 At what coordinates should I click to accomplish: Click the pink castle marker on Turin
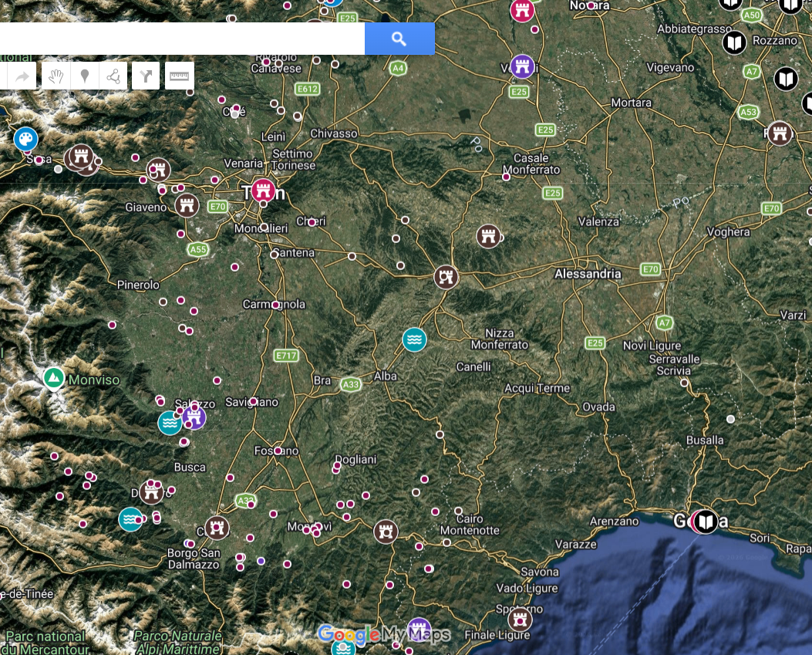click(264, 191)
